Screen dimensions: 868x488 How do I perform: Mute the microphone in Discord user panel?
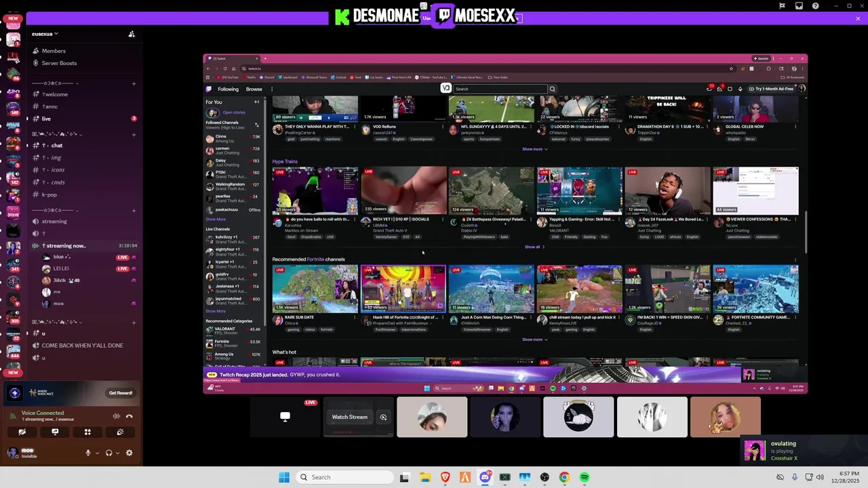click(87, 453)
